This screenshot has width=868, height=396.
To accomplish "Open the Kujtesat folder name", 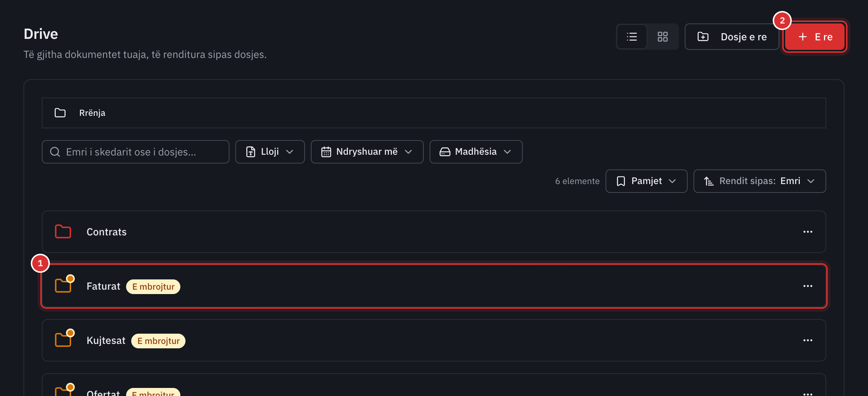I will click(106, 341).
